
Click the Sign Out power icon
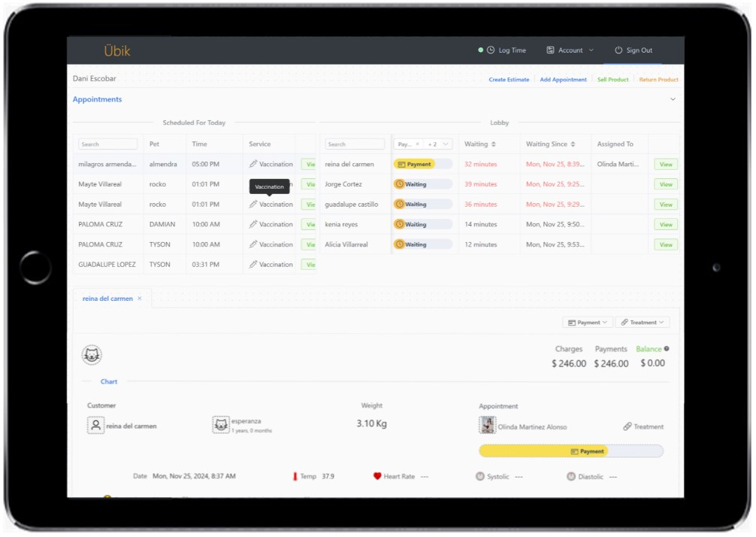[x=618, y=50]
